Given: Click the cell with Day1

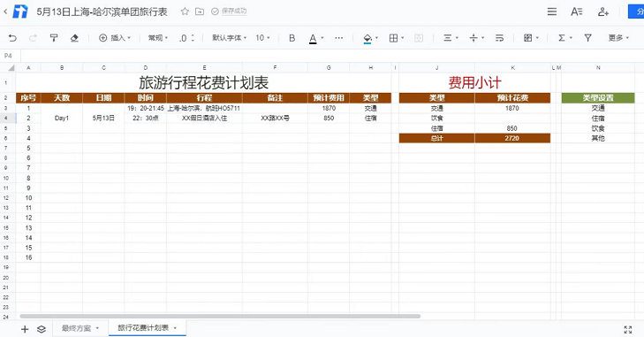Looking at the screenshot, I should coord(62,119).
